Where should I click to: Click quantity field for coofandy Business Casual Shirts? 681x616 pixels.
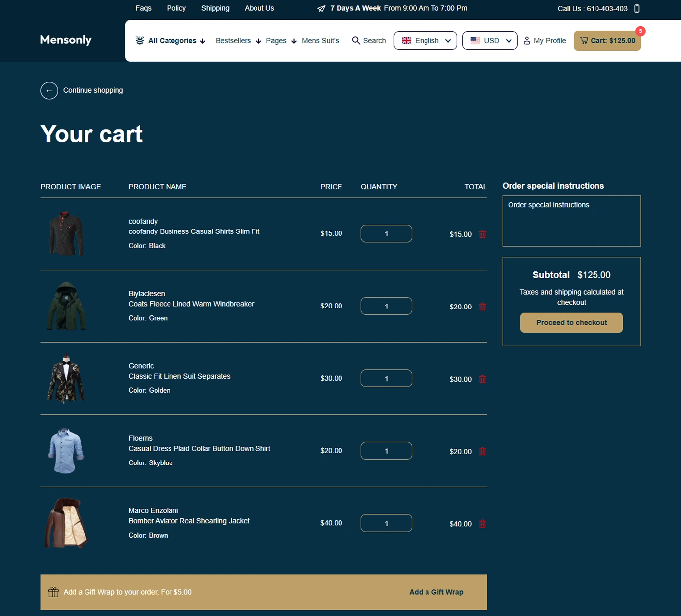(x=386, y=233)
